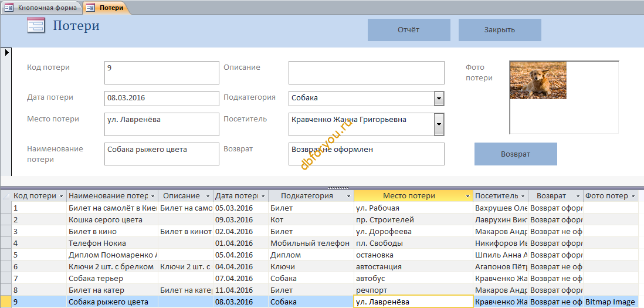Open filter arrow of Описание column
Screen dimensions: 644x308
pos(208,197)
